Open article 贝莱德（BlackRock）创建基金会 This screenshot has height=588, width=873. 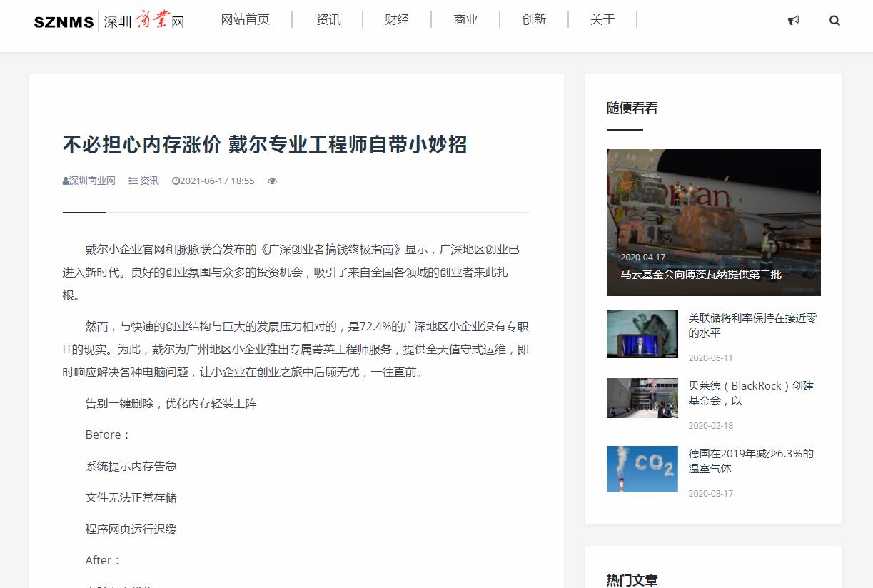pos(751,393)
